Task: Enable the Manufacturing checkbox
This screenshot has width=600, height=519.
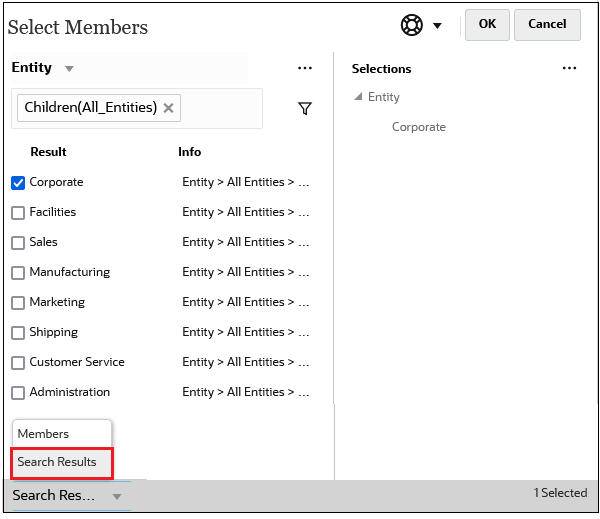Action: point(18,273)
